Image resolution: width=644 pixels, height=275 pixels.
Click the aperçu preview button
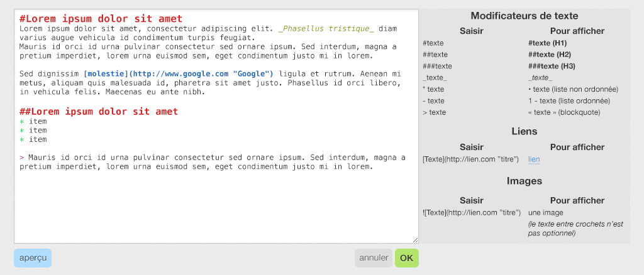click(x=33, y=258)
